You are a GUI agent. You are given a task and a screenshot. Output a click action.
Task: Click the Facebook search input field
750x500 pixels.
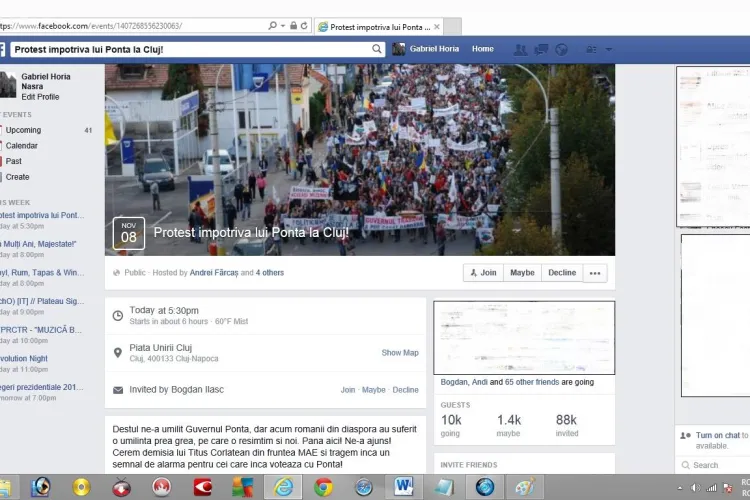point(190,49)
